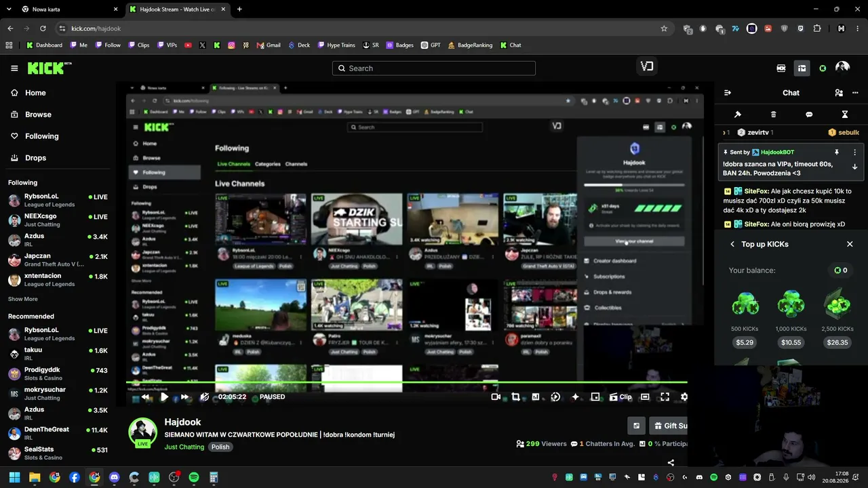Open the Dashboard bookmark
868x488 pixels.
[44, 45]
